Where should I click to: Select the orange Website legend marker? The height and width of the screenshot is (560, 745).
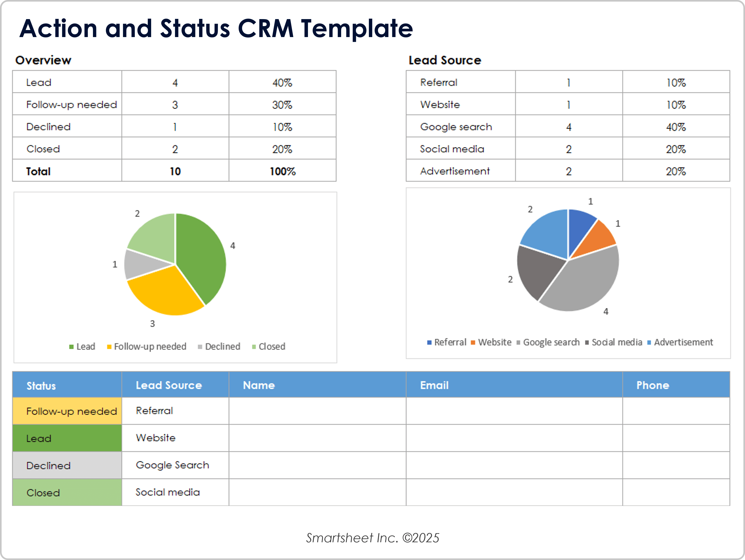coord(473,342)
